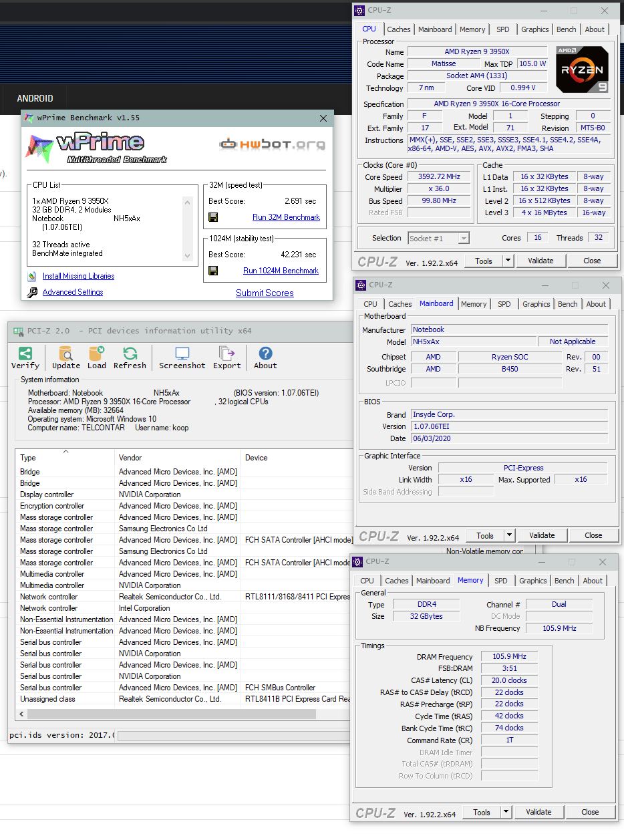The width and height of the screenshot is (624, 840).
Task: Click the HWBOT.org logo in wPrime
Action: coord(273,144)
